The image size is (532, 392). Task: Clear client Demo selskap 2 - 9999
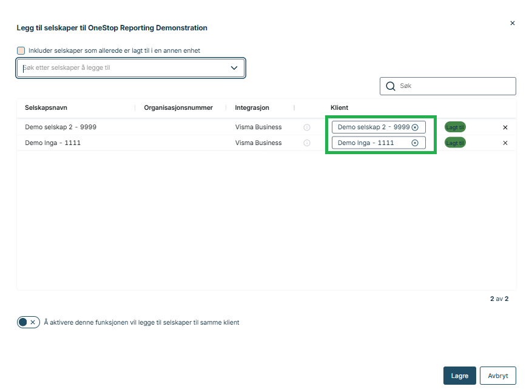coord(415,127)
